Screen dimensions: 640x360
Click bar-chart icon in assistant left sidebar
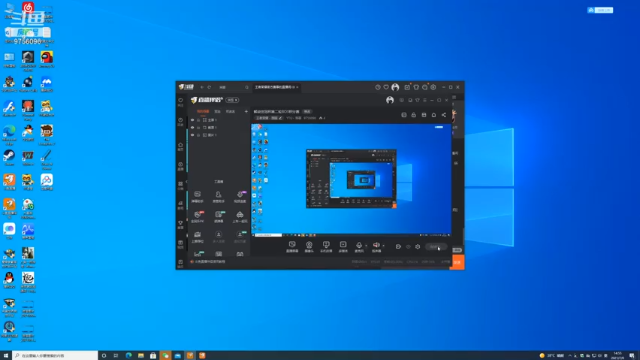(180, 204)
